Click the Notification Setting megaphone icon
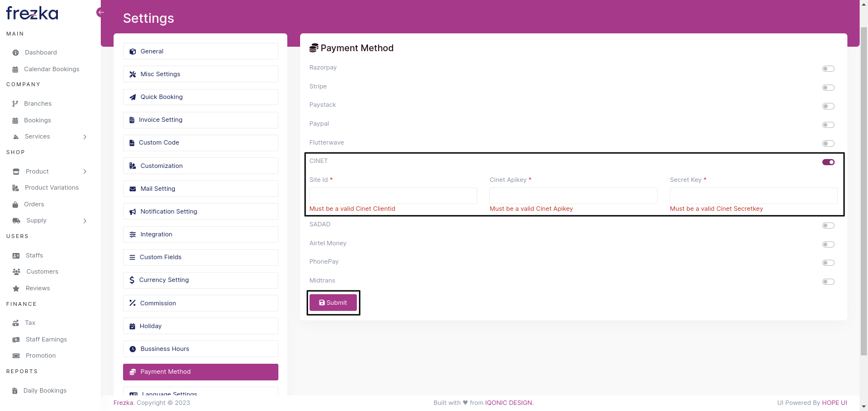The width and height of the screenshot is (868, 411). pos(133,211)
